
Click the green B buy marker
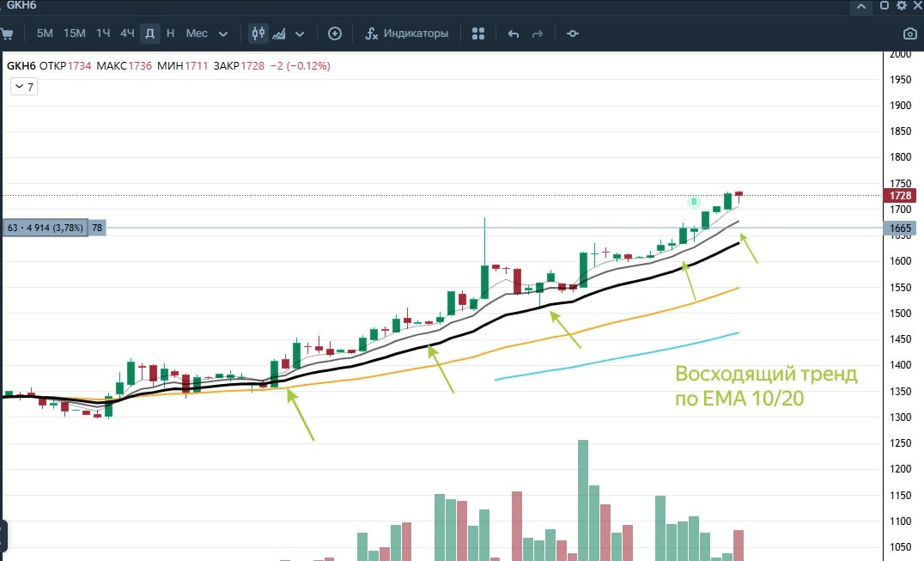[x=694, y=202]
